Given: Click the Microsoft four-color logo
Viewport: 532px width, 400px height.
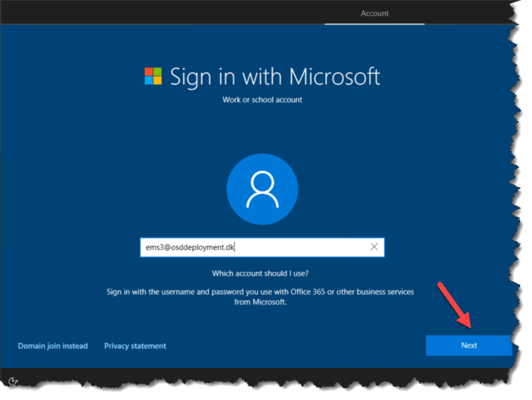Looking at the screenshot, I should [153, 76].
